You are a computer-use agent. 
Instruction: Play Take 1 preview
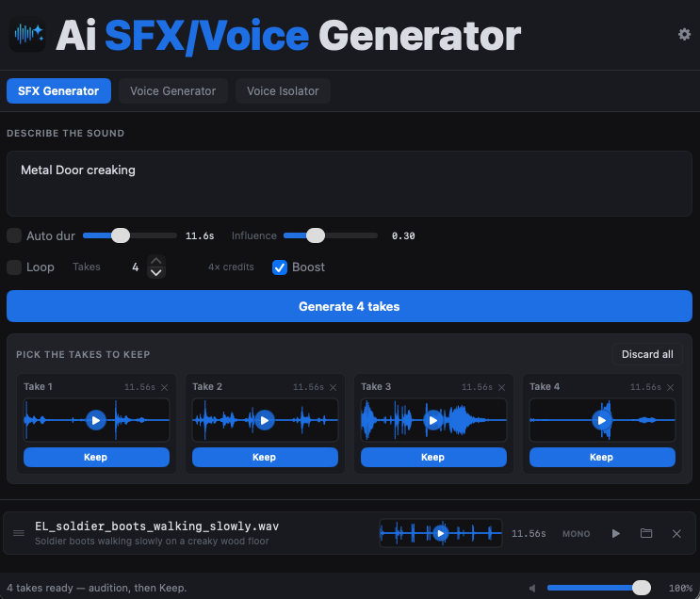(95, 420)
